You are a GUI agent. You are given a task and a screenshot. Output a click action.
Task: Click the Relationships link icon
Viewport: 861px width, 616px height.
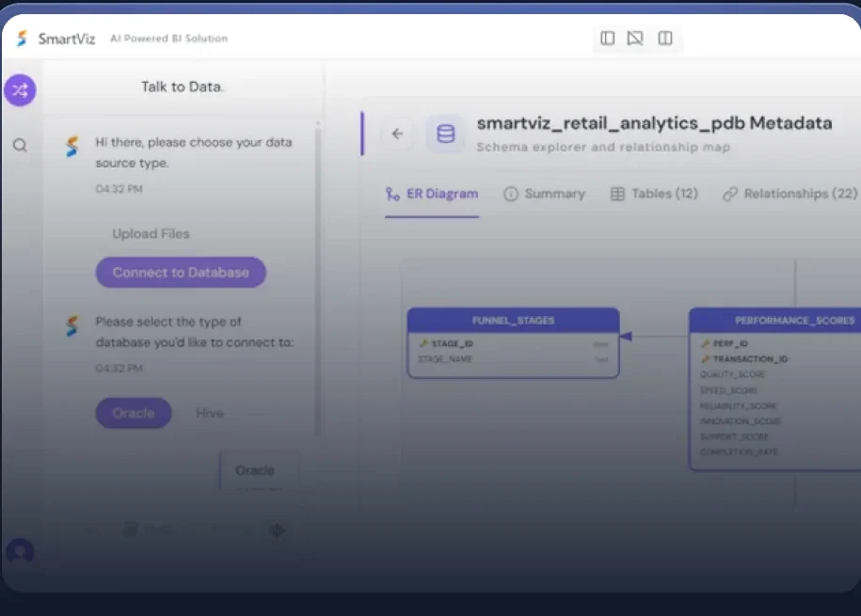point(730,194)
